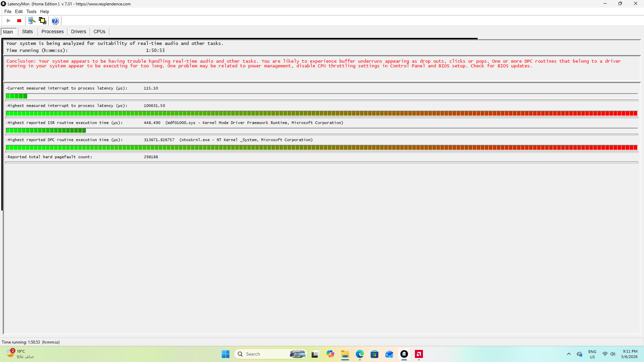
Task: Open Task View from the taskbar
Action: pyautogui.click(x=315, y=354)
